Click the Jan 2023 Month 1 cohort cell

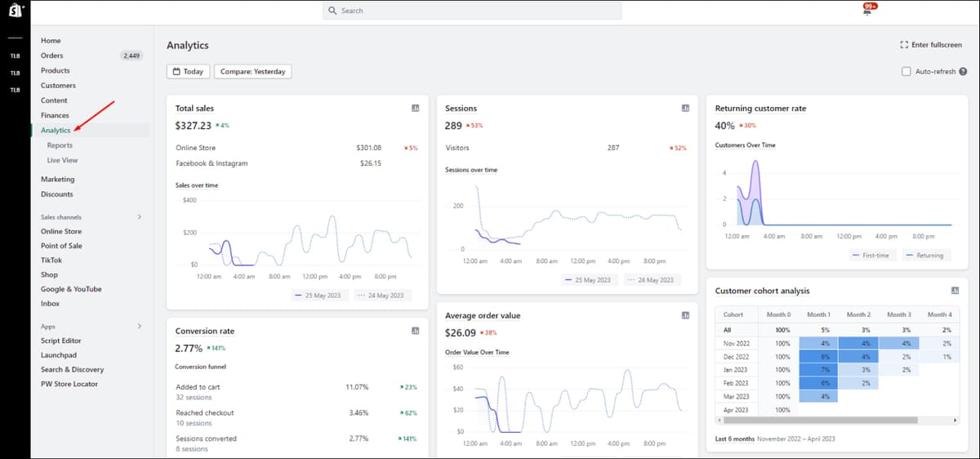tap(818, 370)
